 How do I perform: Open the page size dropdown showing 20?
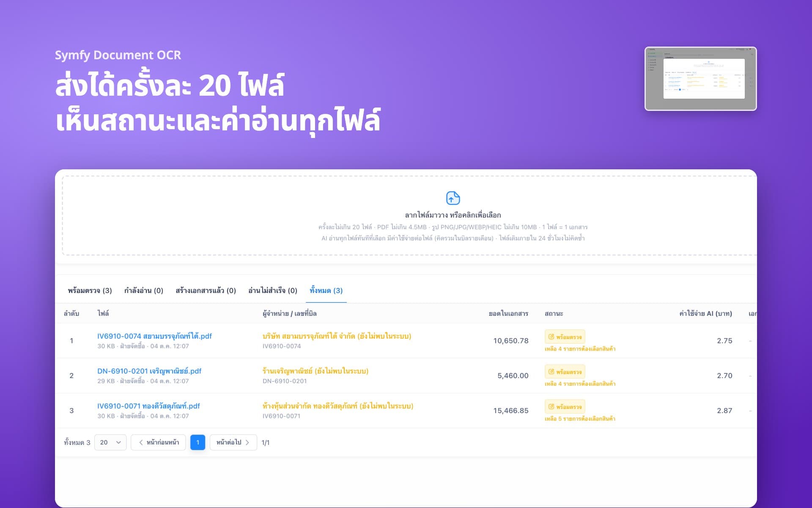coord(110,442)
